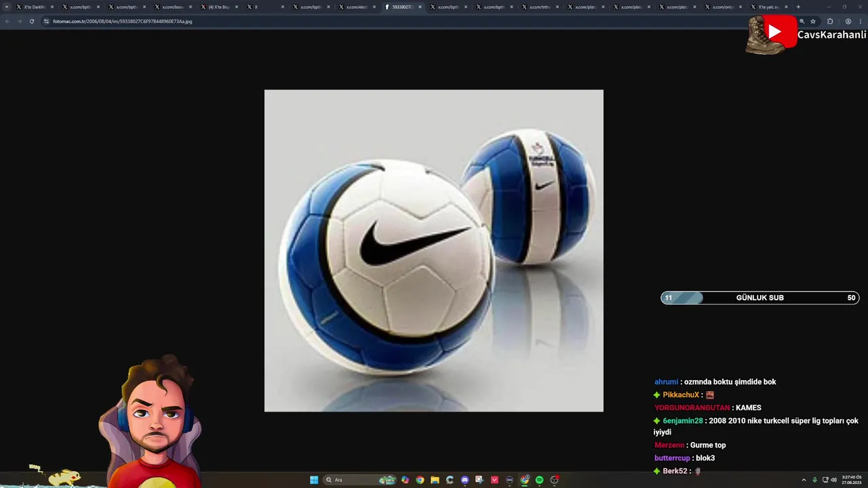Open site information icon beside URL
This screenshot has height=488, width=868.
tap(46, 21)
